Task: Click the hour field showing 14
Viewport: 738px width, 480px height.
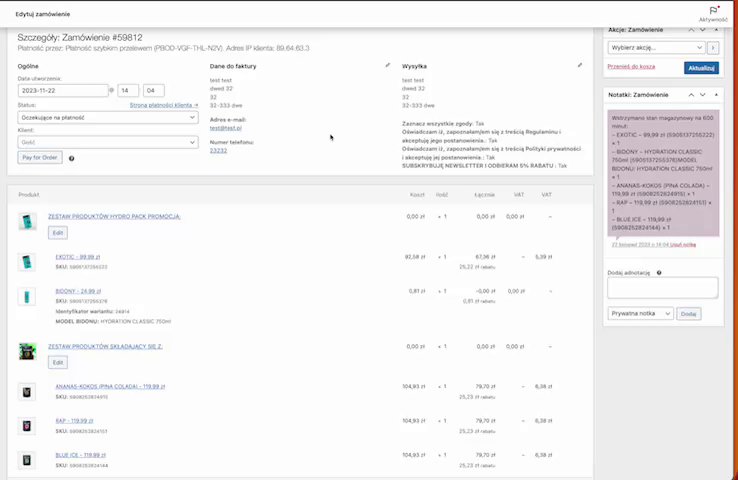Action: [x=128, y=90]
